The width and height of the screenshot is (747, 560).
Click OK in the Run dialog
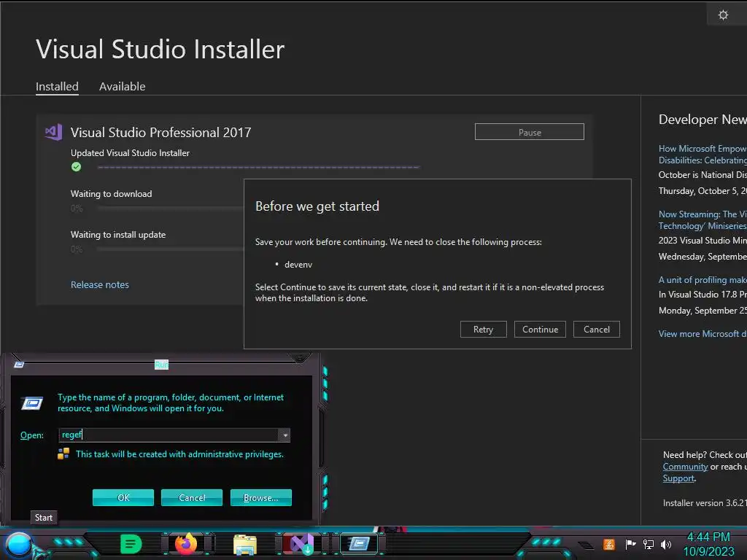123,497
